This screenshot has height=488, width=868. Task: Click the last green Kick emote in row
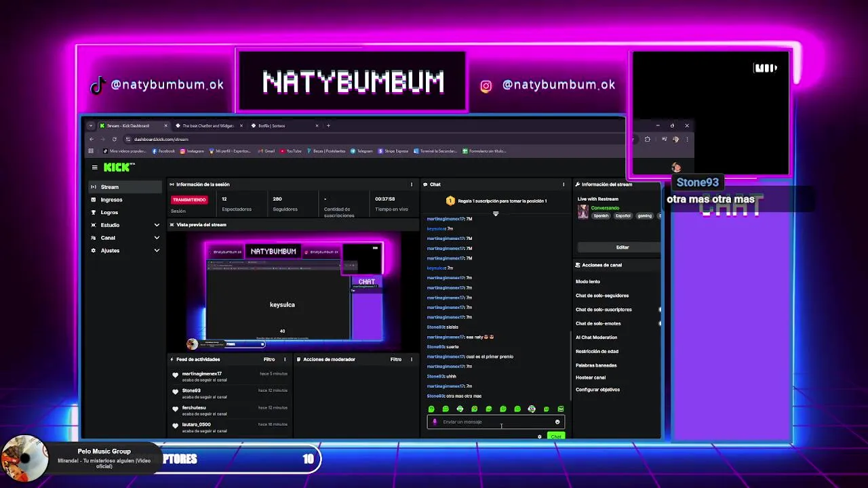click(561, 409)
